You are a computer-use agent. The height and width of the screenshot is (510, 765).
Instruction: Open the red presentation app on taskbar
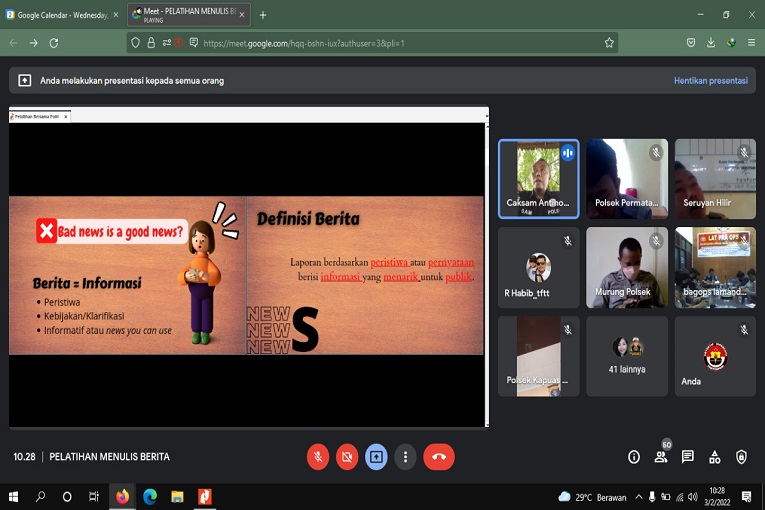(x=205, y=497)
